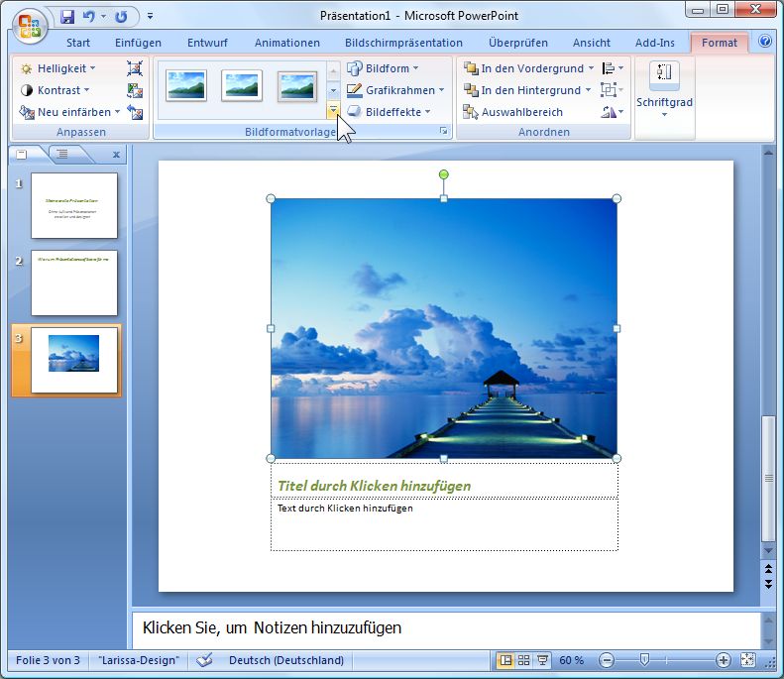Open the align objects dropdown
The image size is (784, 679).
click(x=613, y=68)
